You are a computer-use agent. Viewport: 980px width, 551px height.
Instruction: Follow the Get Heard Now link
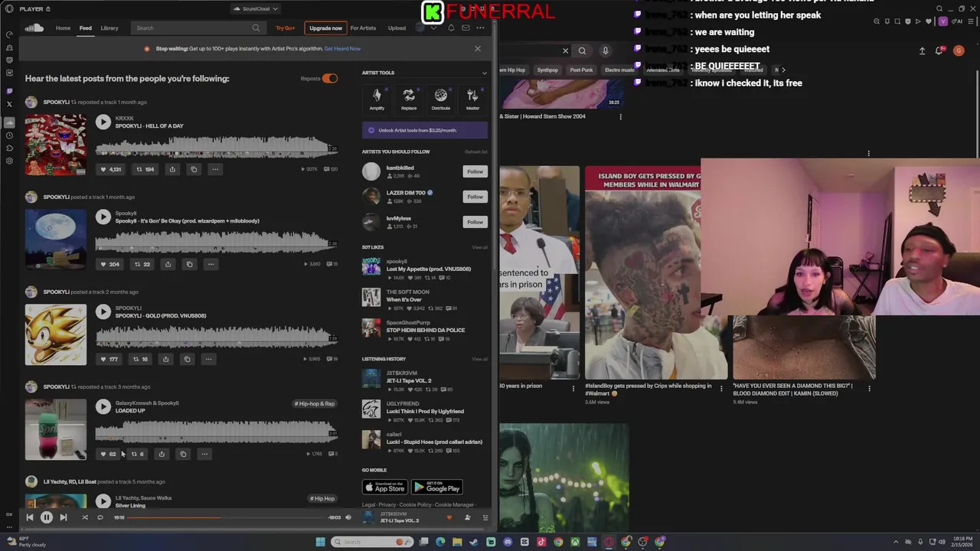click(x=342, y=49)
